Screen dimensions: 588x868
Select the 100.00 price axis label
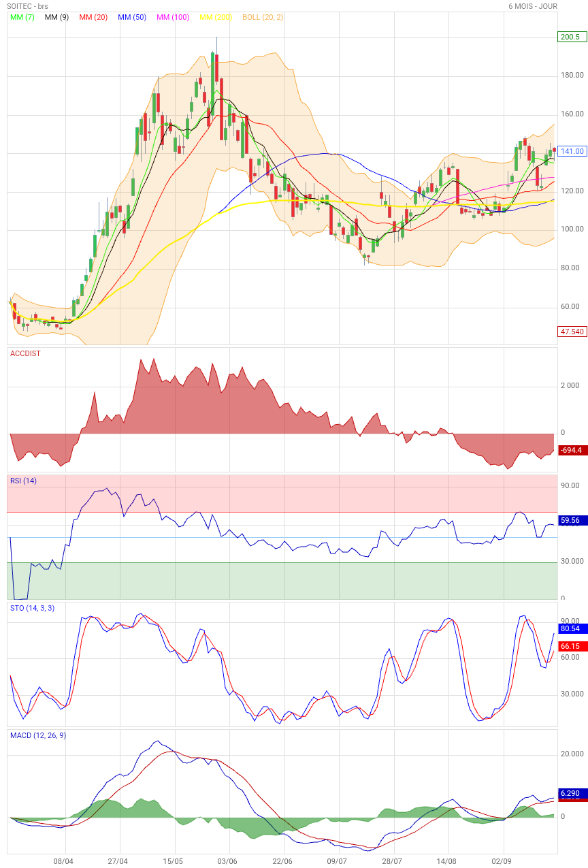click(x=572, y=229)
